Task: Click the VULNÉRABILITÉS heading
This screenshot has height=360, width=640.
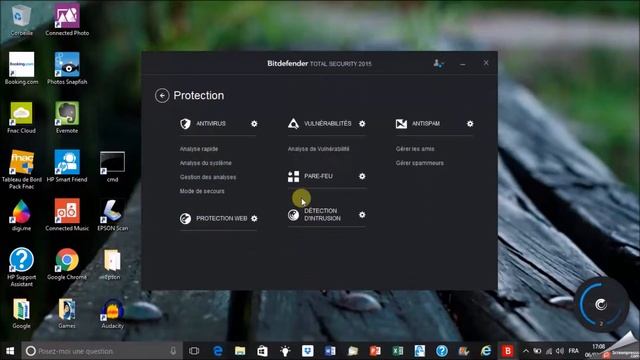Action: click(x=327, y=124)
